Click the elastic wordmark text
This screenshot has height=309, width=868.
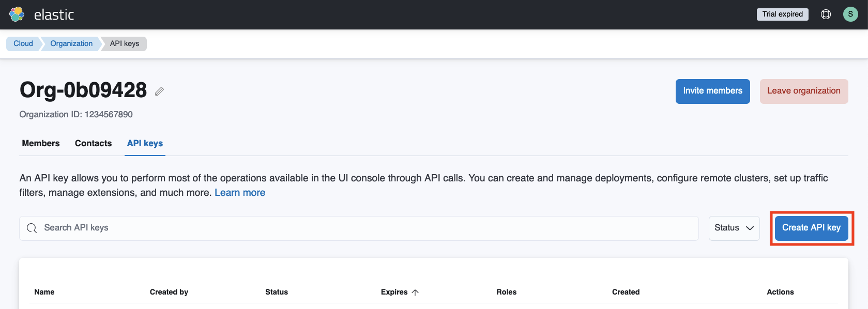pyautogui.click(x=54, y=14)
